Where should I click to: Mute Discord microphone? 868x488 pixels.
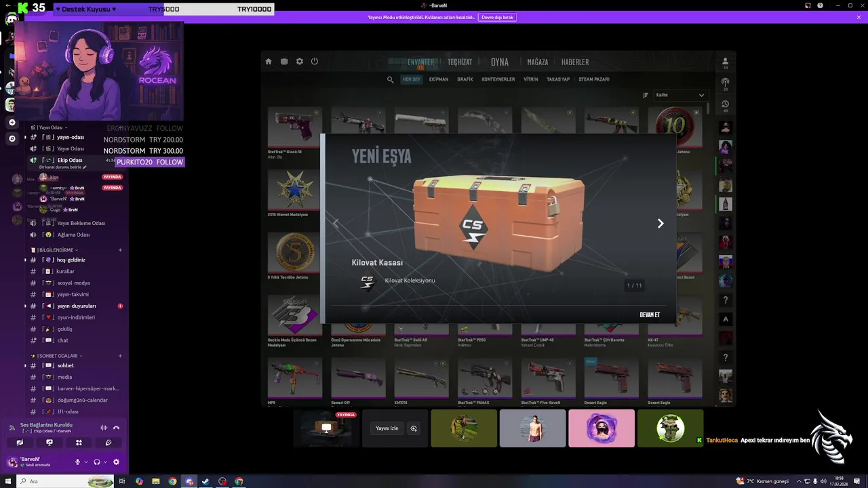coord(77,462)
